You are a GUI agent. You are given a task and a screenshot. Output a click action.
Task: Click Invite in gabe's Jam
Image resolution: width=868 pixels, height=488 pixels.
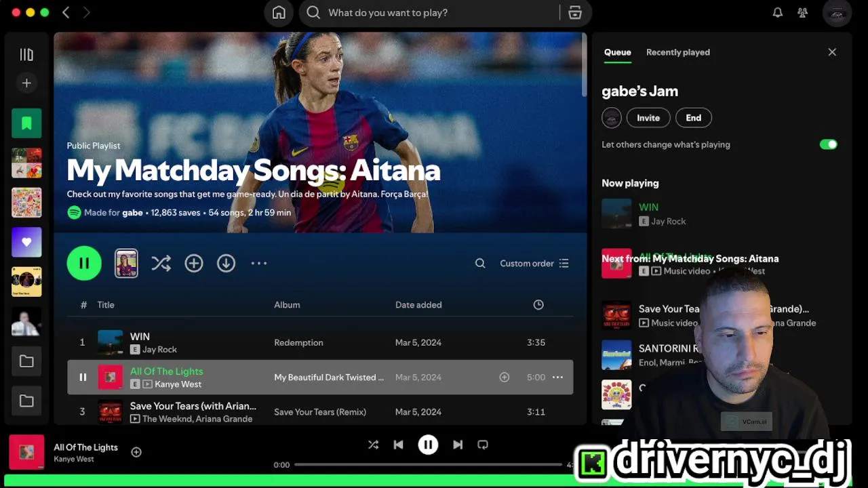click(648, 118)
